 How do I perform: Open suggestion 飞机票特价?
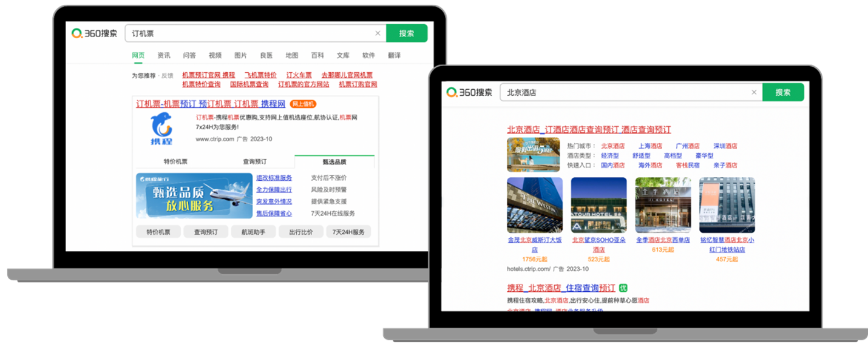260,75
